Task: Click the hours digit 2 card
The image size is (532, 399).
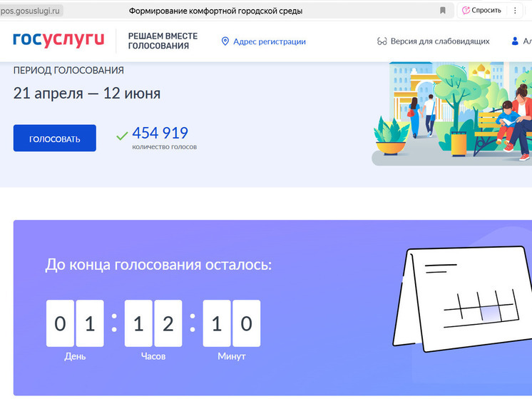Action: click(x=168, y=323)
